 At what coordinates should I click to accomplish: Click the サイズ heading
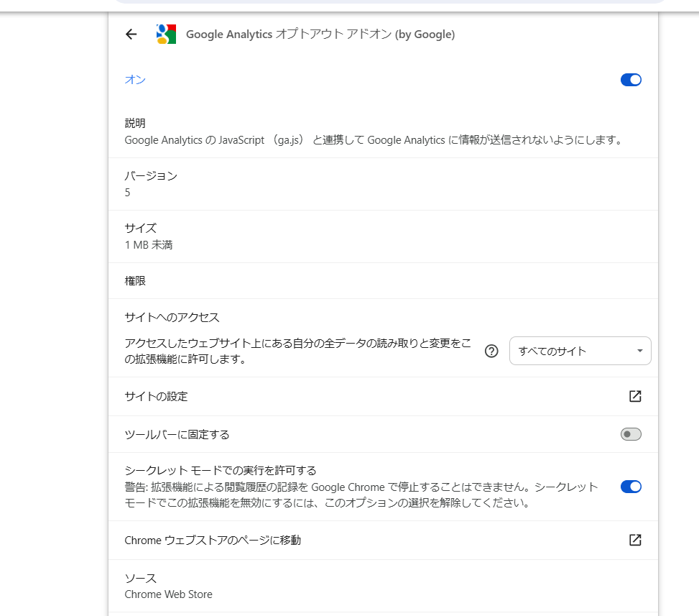(x=140, y=229)
